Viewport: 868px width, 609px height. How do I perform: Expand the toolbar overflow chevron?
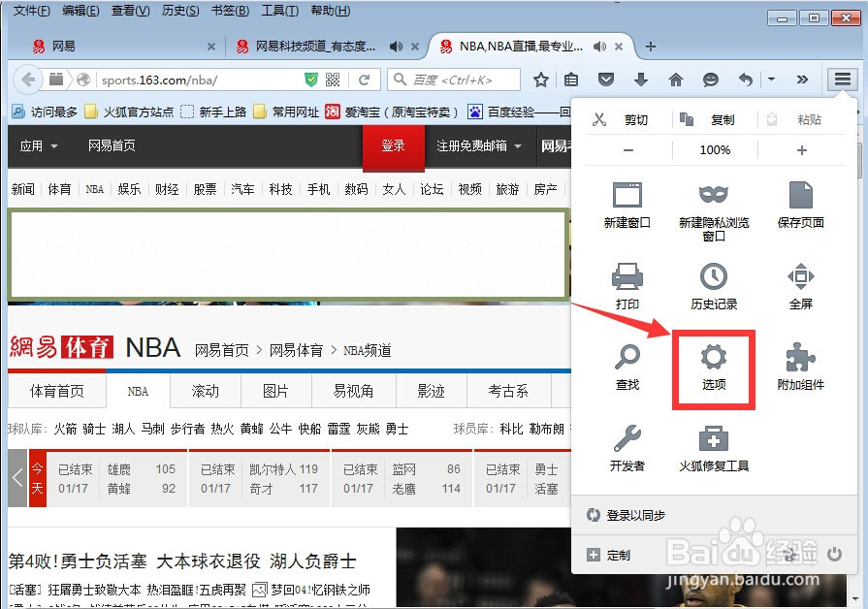[802, 80]
